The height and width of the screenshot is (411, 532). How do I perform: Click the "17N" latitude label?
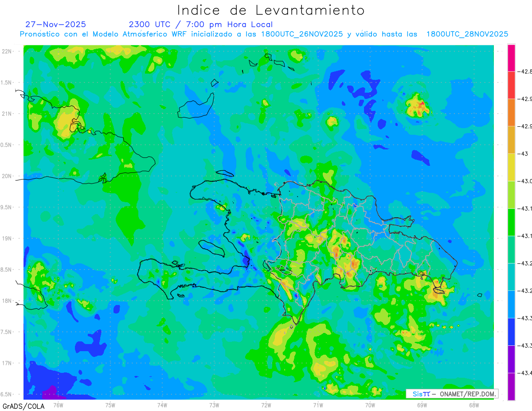tap(7, 363)
